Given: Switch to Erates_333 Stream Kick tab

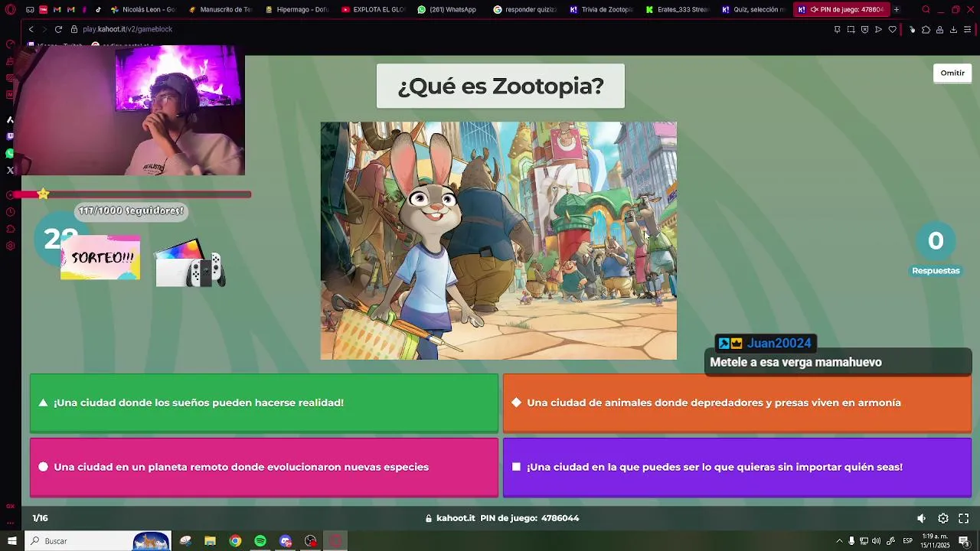Looking at the screenshot, I should pyautogui.click(x=678, y=10).
